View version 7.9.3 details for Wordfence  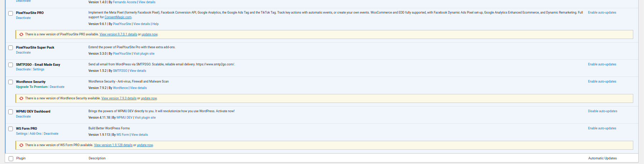point(119,98)
